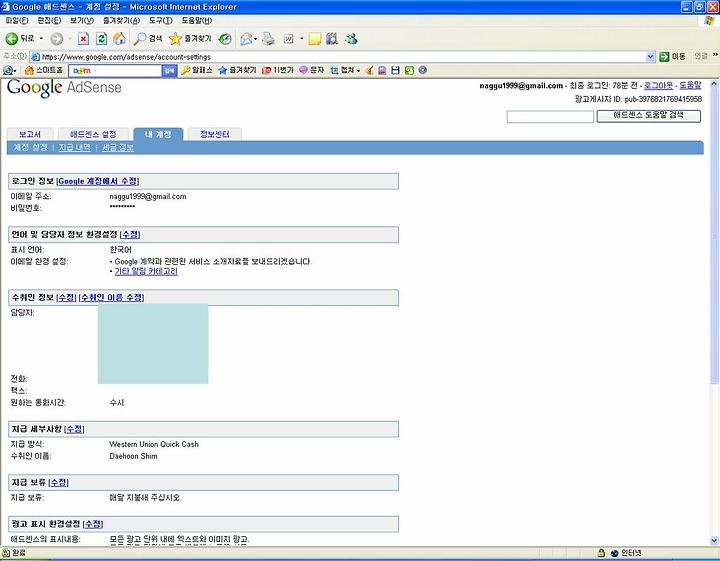The width and height of the screenshot is (720, 561).
Task: Click the security lock icon in status bar
Action: tap(601, 553)
